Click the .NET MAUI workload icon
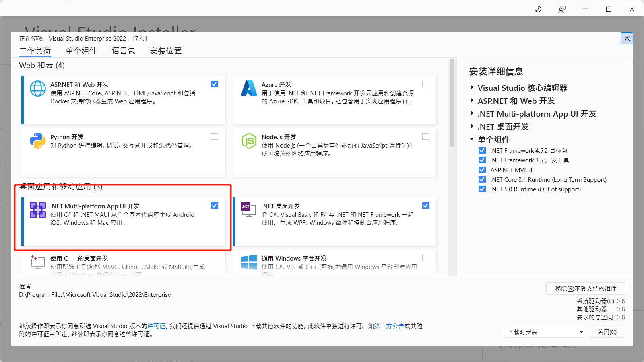This screenshot has width=644, height=362. (x=38, y=210)
